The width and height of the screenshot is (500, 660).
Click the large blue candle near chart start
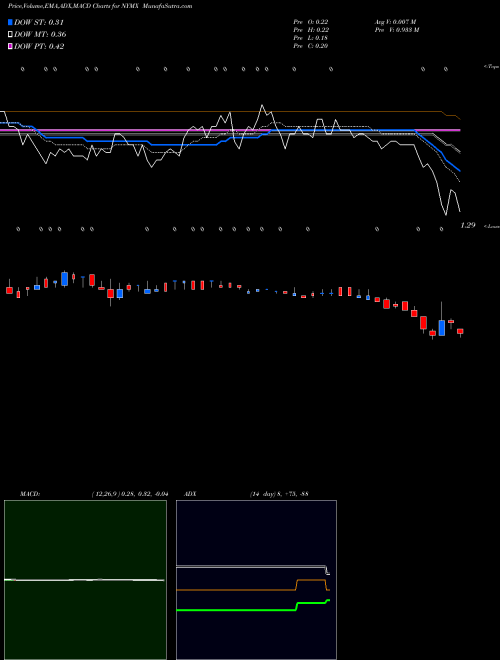[64, 279]
